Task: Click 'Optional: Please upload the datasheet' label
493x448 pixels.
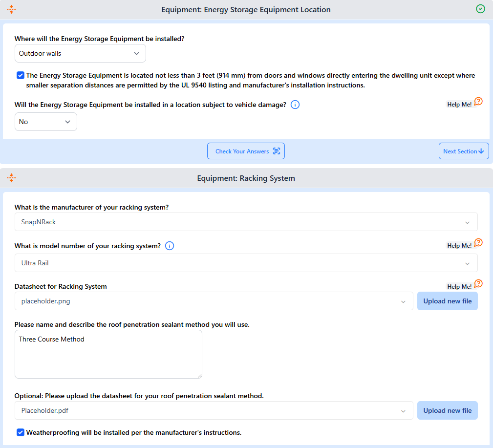Action: (x=139, y=396)
